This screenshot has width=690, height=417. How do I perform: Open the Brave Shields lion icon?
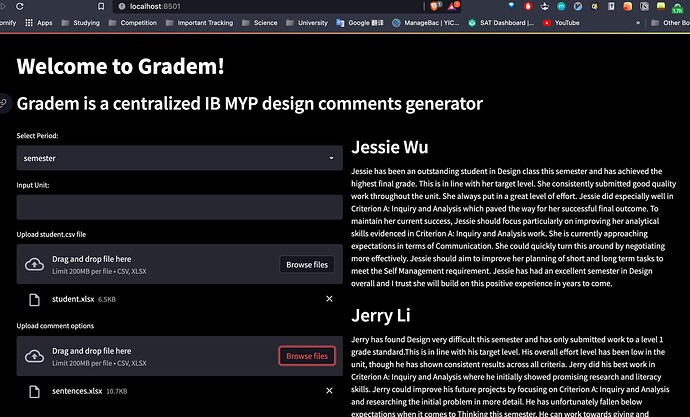[435, 6]
